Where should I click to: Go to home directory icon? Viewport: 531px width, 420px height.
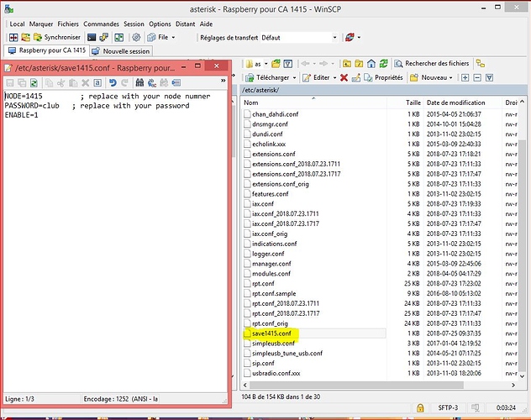tap(371, 64)
